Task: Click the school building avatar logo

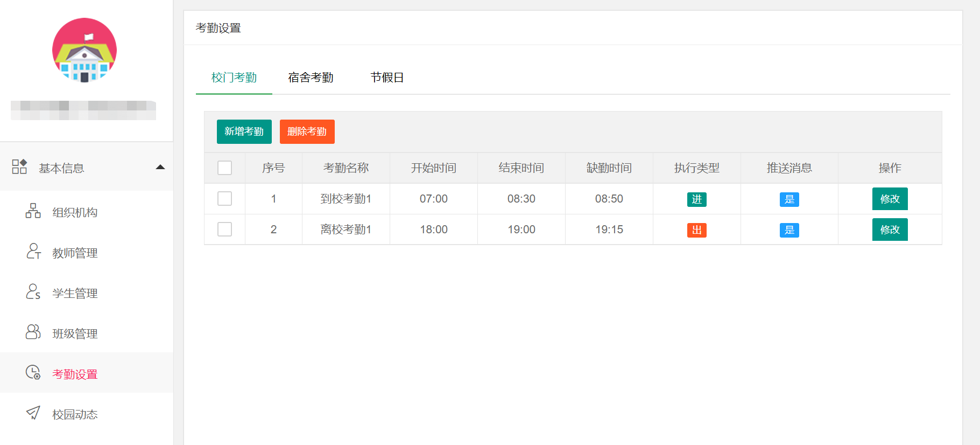Action: 84,50
